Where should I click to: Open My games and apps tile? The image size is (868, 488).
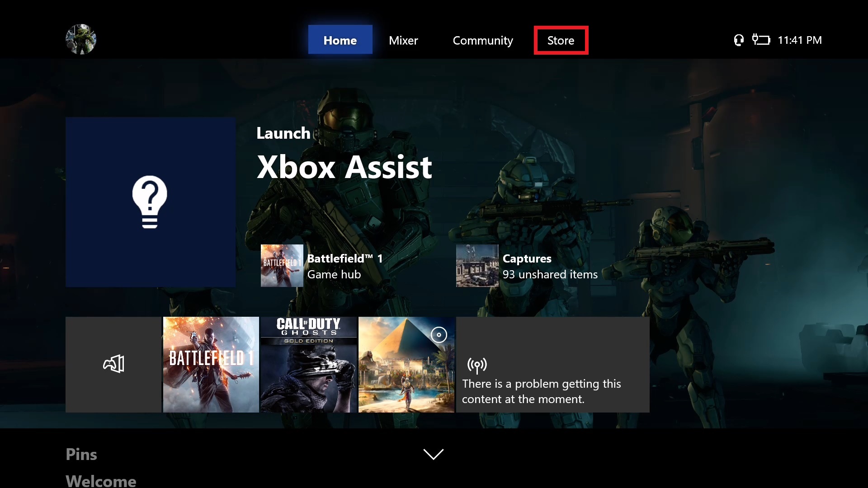tap(113, 364)
